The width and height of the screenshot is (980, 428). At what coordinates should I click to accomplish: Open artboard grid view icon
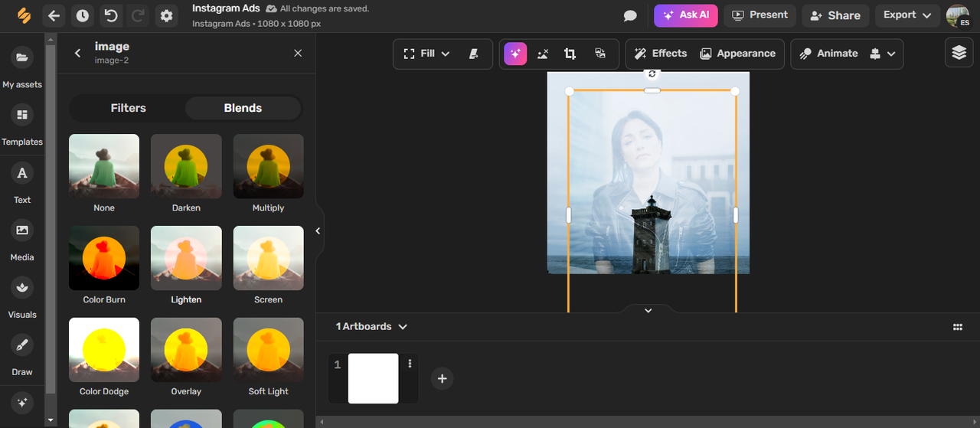(957, 327)
